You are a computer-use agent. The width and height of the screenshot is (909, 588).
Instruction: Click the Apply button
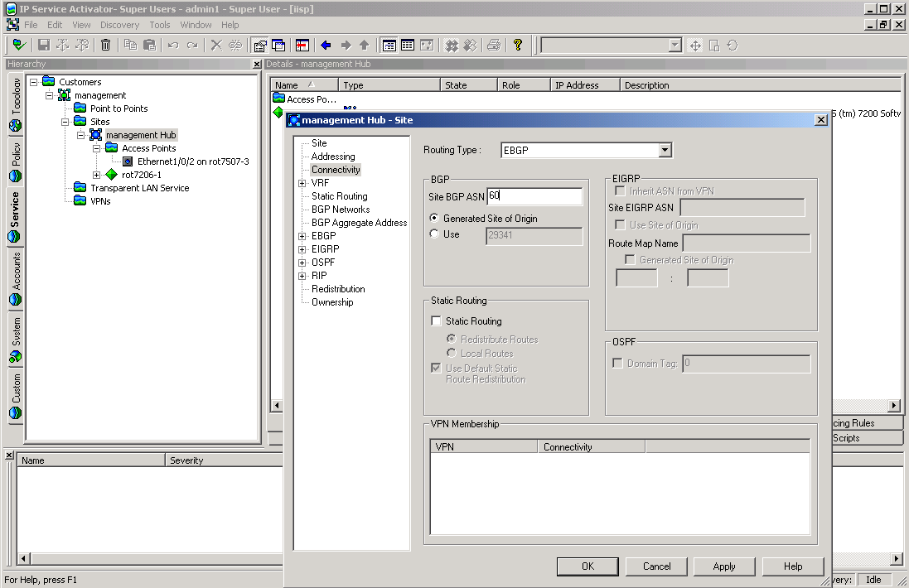click(x=724, y=566)
